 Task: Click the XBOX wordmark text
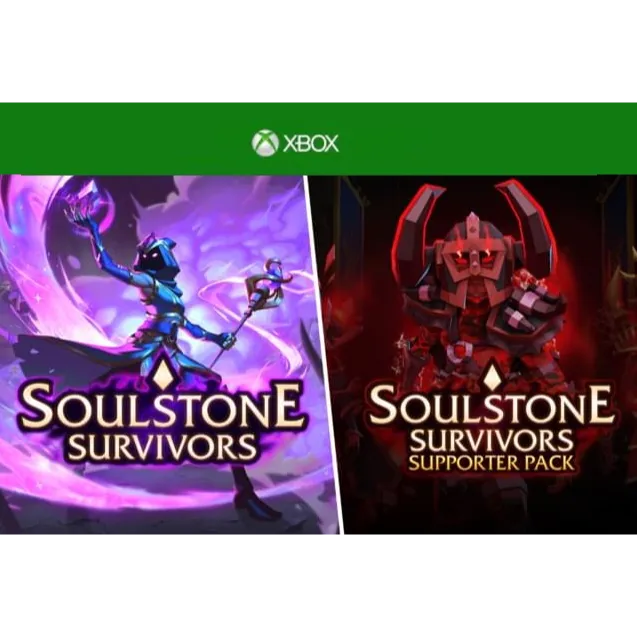[311, 144]
